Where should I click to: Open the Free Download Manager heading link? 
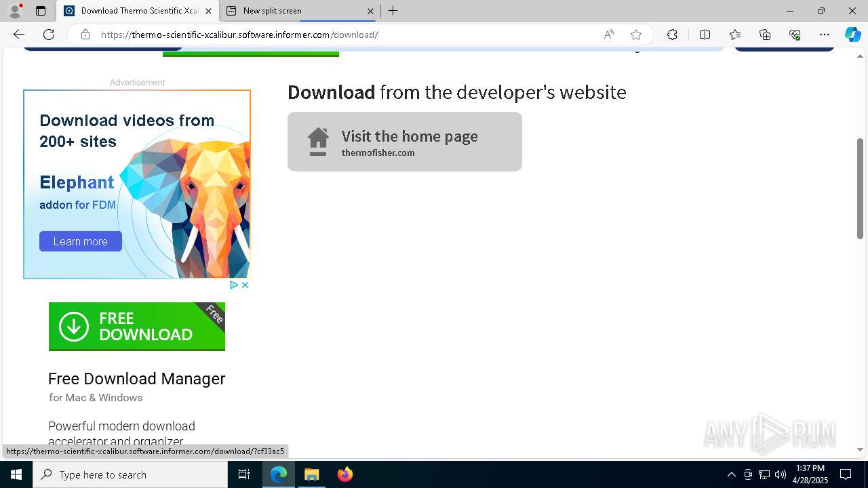tap(137, 379)
